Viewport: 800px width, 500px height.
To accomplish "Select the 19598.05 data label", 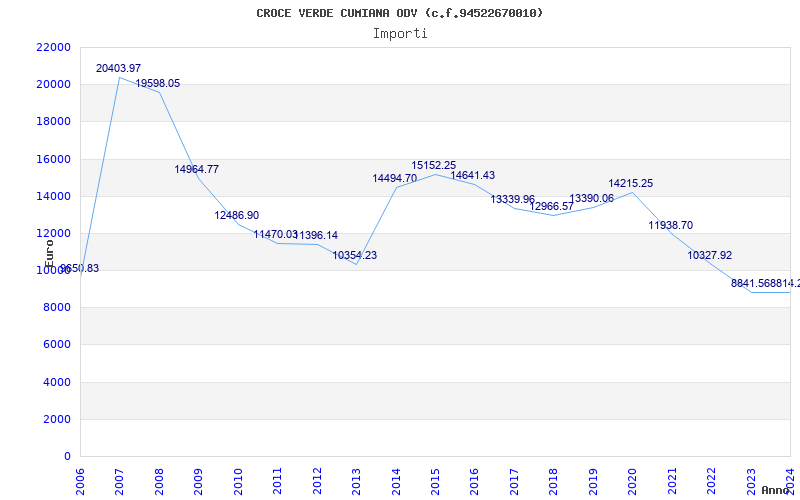I will pos(158,84).
